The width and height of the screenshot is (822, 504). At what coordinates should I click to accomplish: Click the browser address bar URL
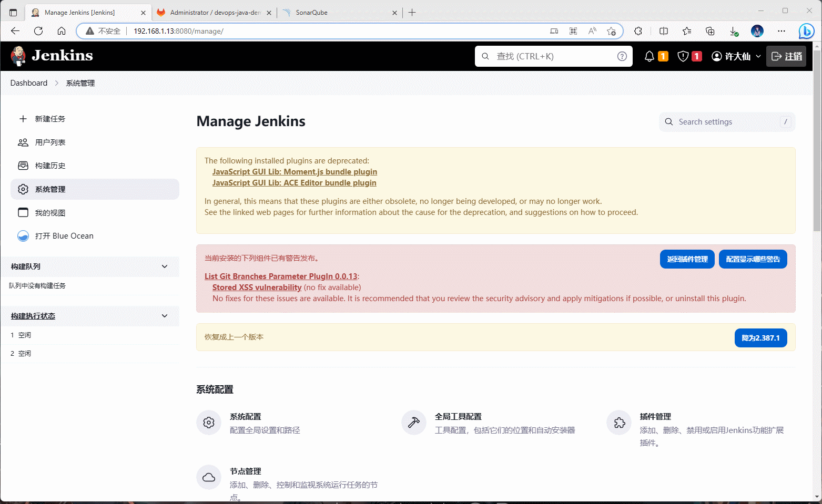(178, 31)
